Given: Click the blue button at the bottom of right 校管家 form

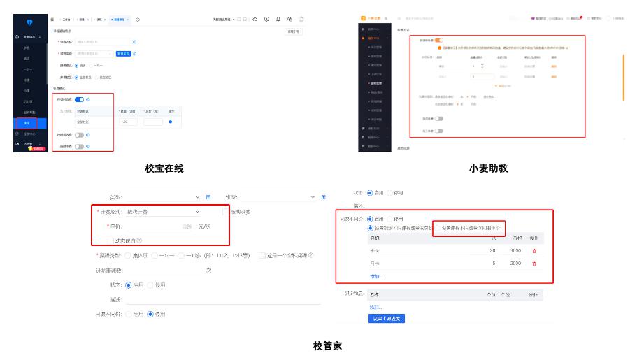Looking at the screenshot, I should tap(386, 319).
